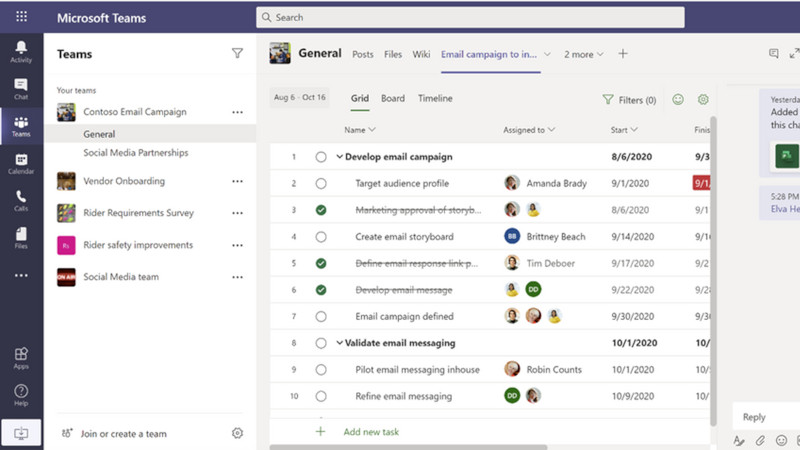Click the red overdue finish date cell
The height and width of the screenshot is (450, 800).
tap(702, 183)
